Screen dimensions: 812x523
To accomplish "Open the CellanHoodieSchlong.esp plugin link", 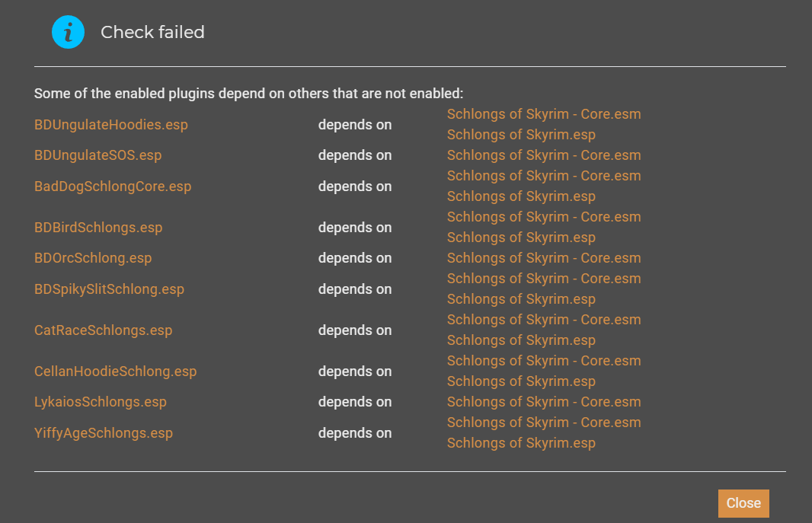I will (116, 372).
